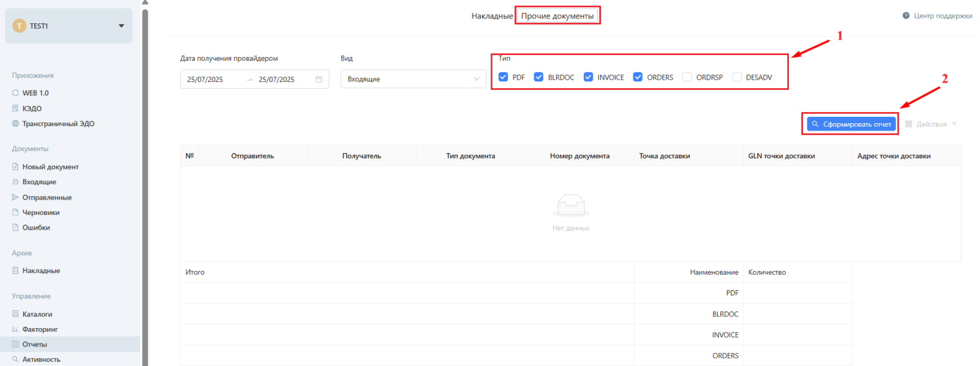Click the Новый документ file icon
Screen dimensions: 980x366
(x=15, y=166)
